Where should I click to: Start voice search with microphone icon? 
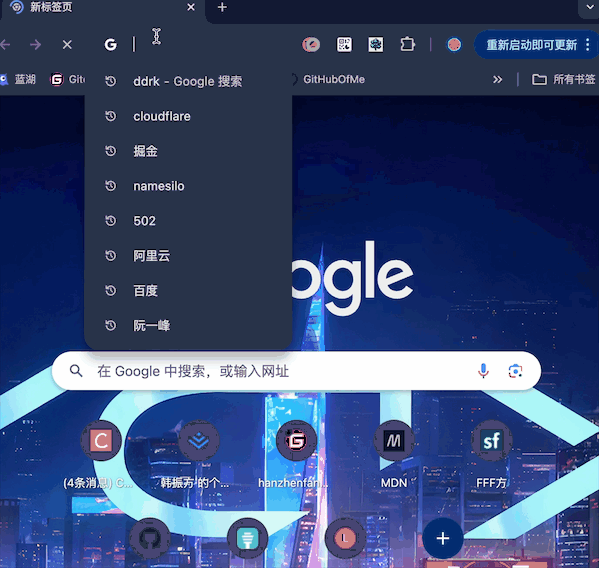point(483,371)
